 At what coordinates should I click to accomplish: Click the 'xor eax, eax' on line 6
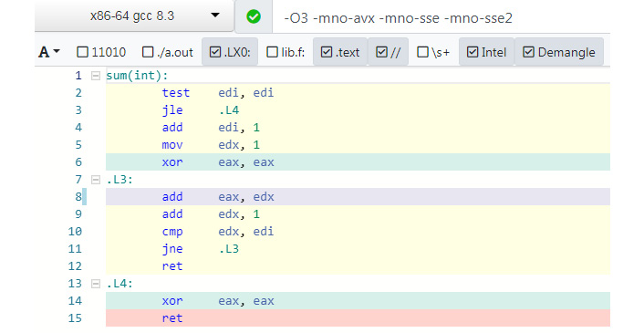[358, 162]
